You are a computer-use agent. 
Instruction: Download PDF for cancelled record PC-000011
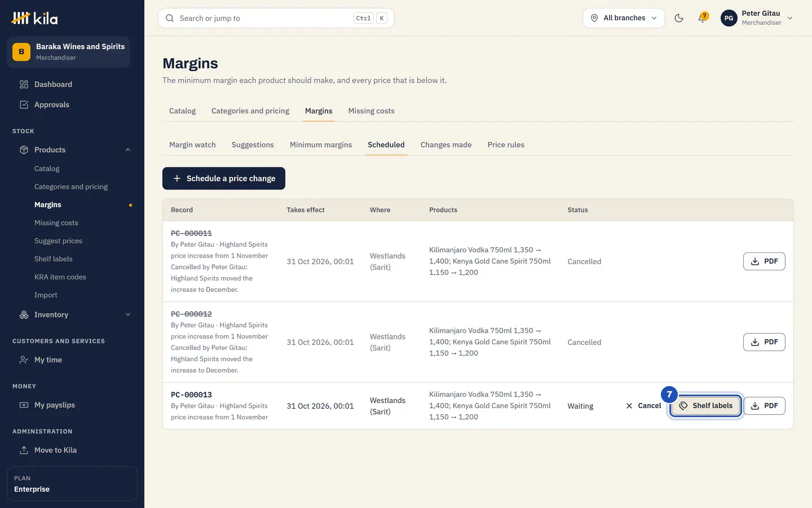click(764, 261)
